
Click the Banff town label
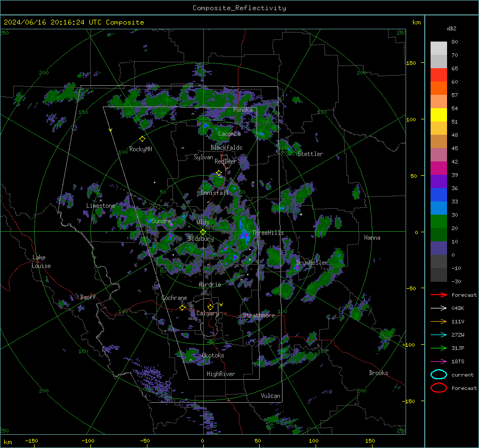click(x=88, y=297)
